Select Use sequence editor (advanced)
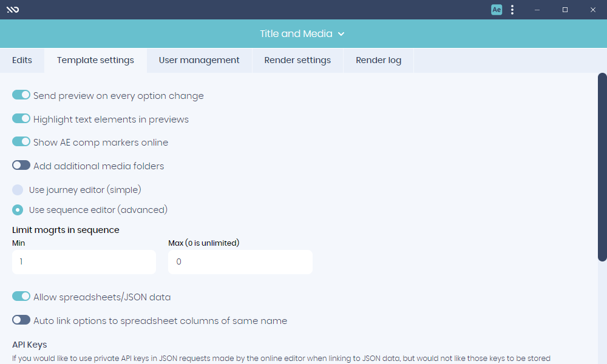This screenshot has height=364, width=607. coord(18,210)
